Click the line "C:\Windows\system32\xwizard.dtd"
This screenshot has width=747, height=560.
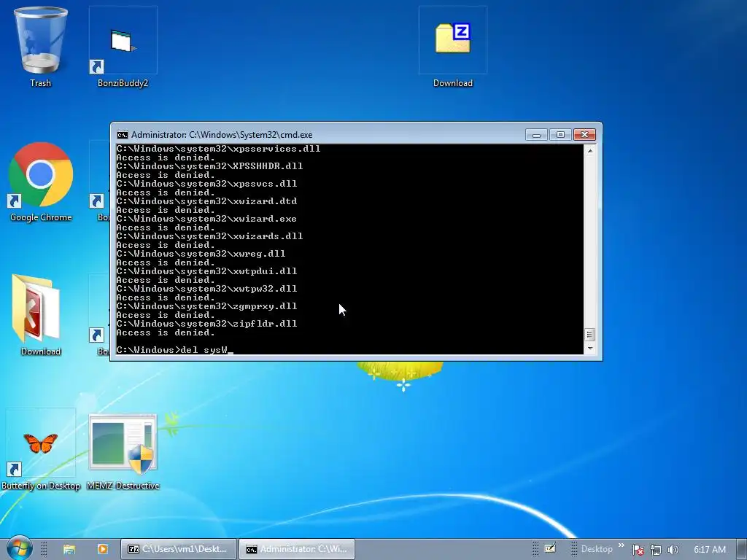[206, 201]
